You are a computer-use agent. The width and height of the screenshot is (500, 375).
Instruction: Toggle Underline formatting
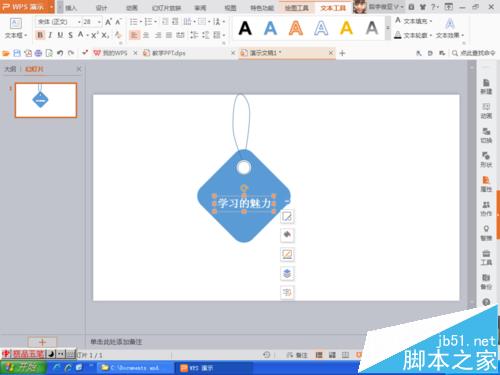click(60, 35)
